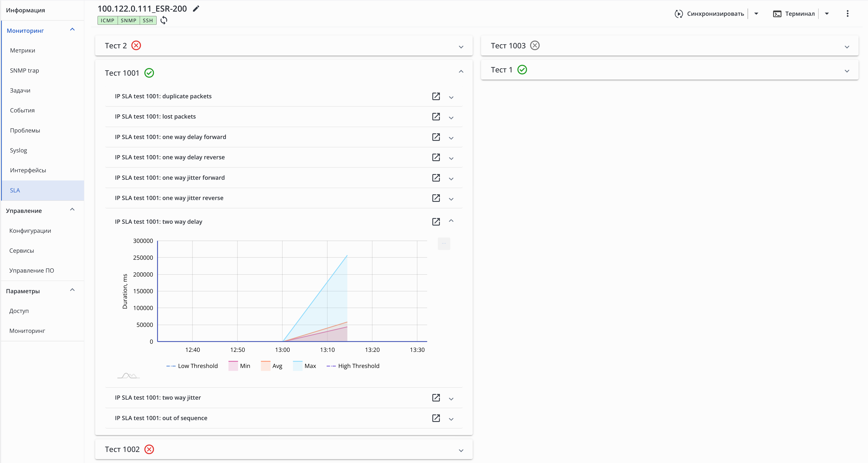Image resolution: width=868 pixels, height=463 pixels.
Task: Open 'two way delay' chart in new window
Action: click(436, 222)
